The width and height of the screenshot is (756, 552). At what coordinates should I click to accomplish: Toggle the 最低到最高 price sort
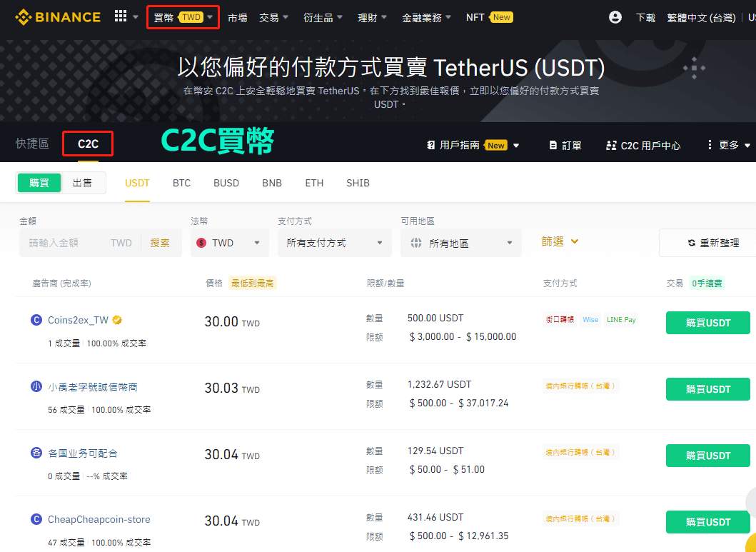[252, 283]
